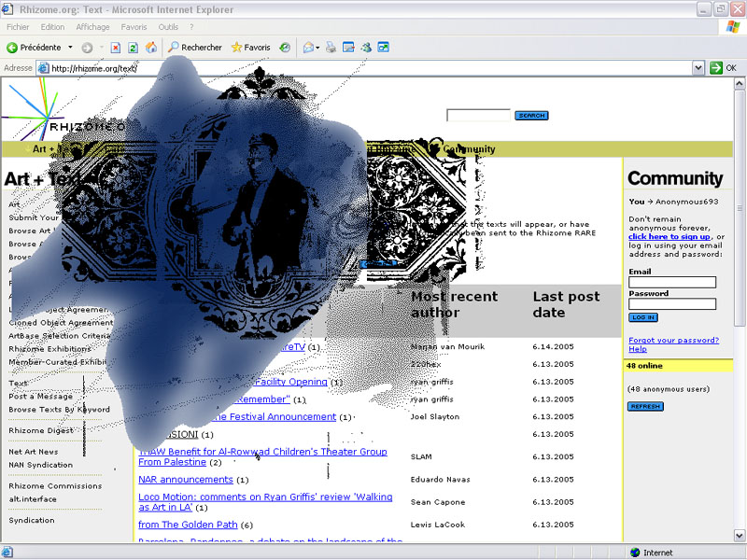This screenshot has width=747, height=560.
Task: Open Al-Rowwad Children's Theater Group thread link
Action: (262, 456)
